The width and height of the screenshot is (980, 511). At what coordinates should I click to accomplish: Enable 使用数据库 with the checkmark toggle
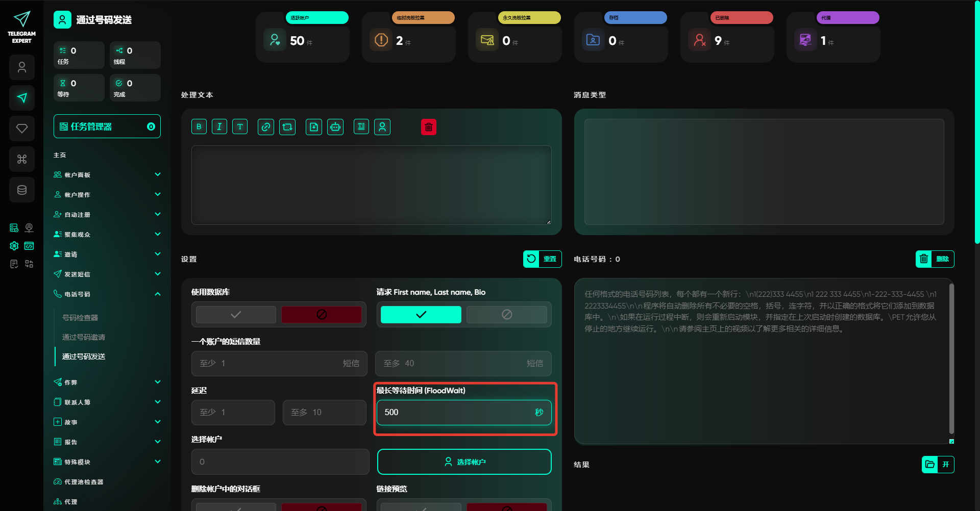[x=236, y=315]
